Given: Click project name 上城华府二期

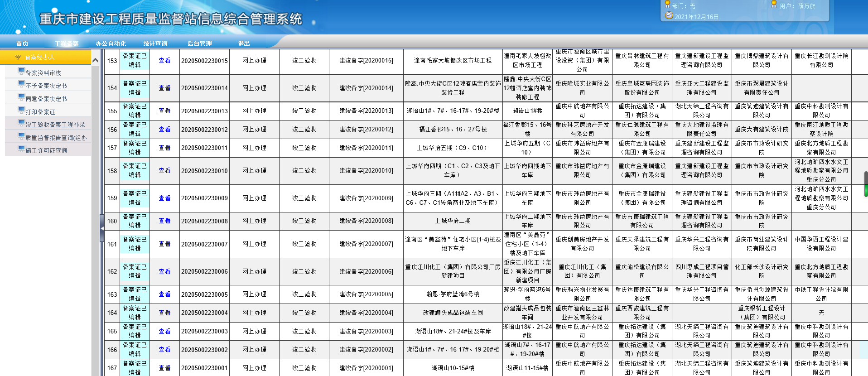Looking at the screenshot, I should tap(453, 221).
